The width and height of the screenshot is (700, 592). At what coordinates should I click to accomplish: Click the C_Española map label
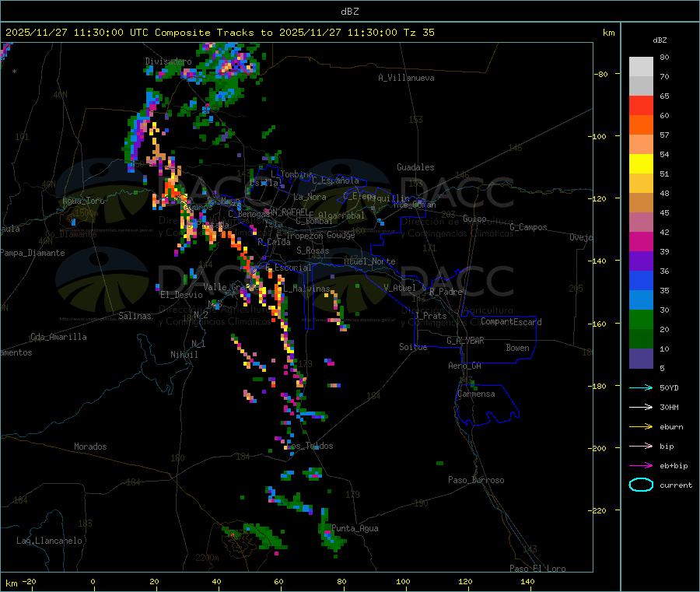(x=335, y=180)
